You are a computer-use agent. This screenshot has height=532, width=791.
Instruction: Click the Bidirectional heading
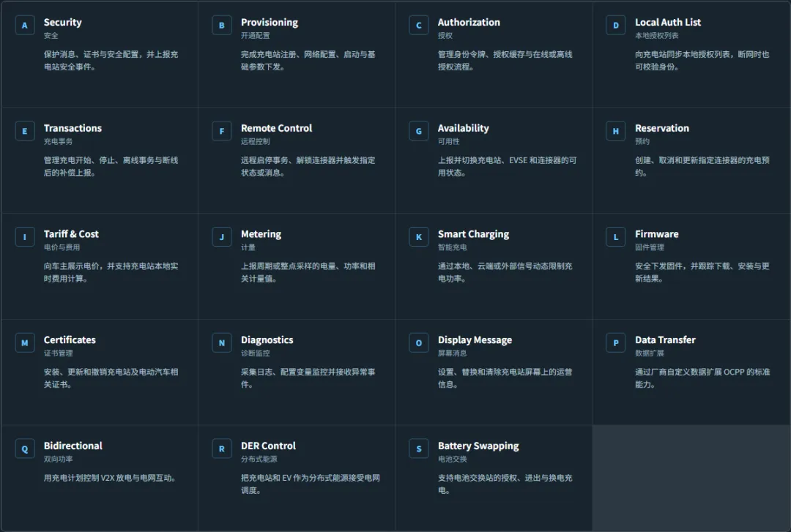73,446
